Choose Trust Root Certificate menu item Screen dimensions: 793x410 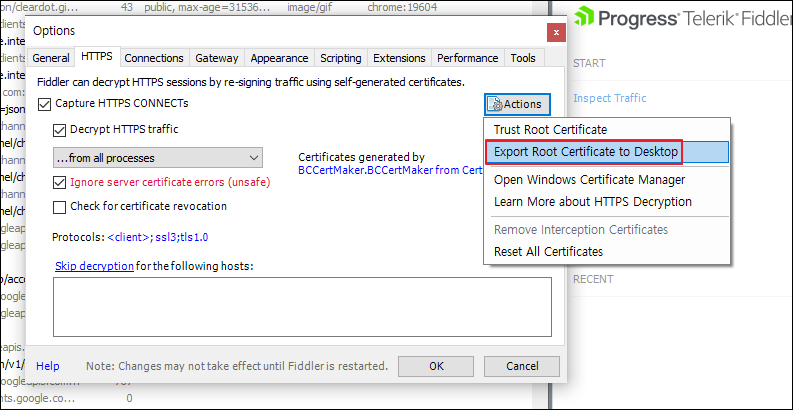point(606,130)
